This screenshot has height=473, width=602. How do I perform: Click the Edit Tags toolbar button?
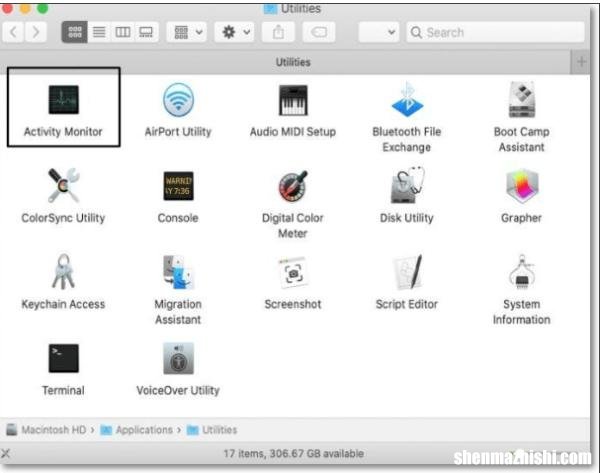tap(319, 32)
